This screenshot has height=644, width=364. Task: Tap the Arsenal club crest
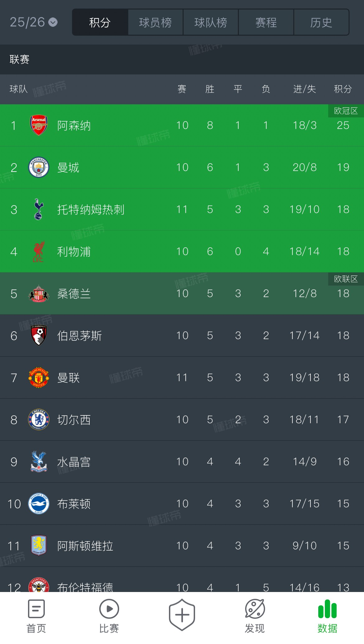pyautogui.click(x=39, y=125)
